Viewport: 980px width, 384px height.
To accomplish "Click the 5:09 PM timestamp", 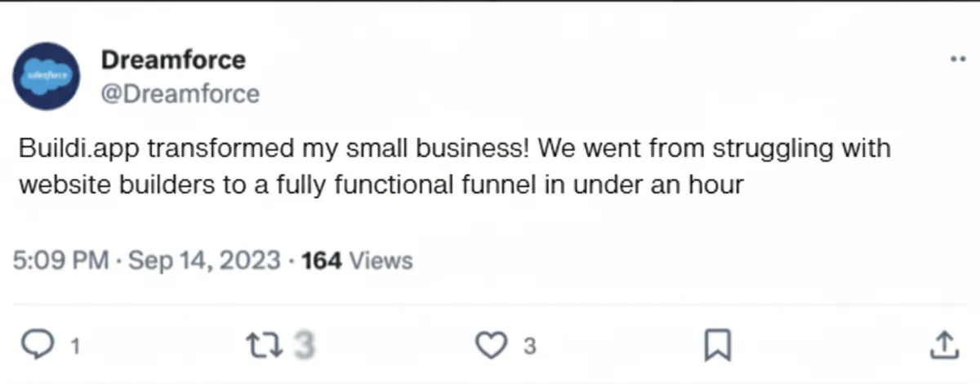I will coord(61,261).
